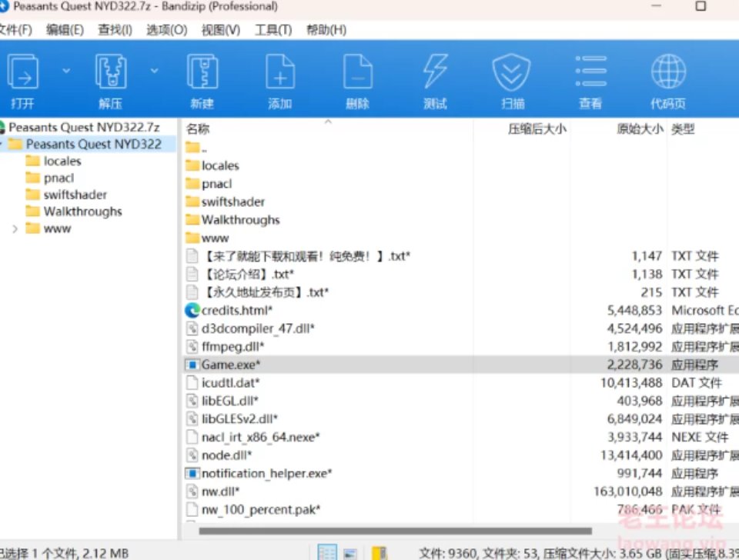Click the 扫描 (Scan) shield icon

coord(511,72)
